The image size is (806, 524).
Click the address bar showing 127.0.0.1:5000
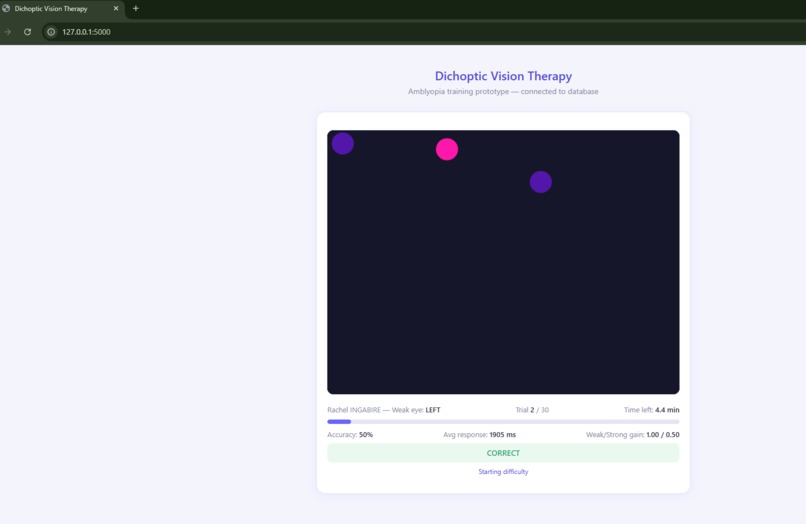point(422,32)
